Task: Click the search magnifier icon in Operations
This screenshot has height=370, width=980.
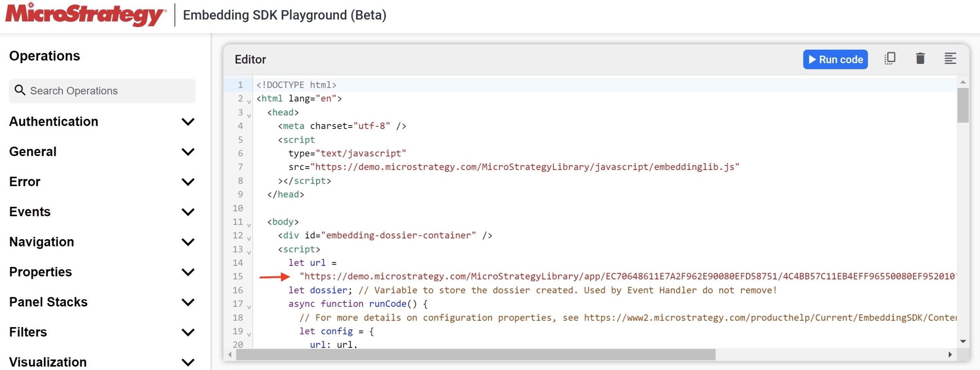Action: pyautogui.click(x=20, y=90)
